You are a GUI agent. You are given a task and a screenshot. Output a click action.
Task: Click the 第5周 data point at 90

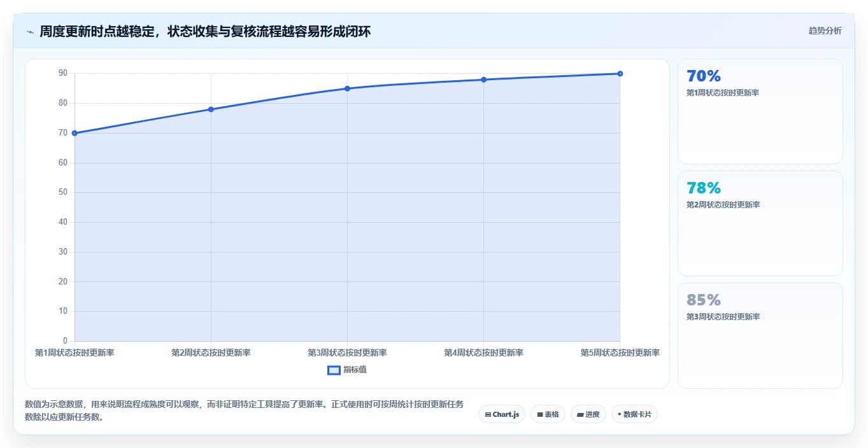click(620, 74)
